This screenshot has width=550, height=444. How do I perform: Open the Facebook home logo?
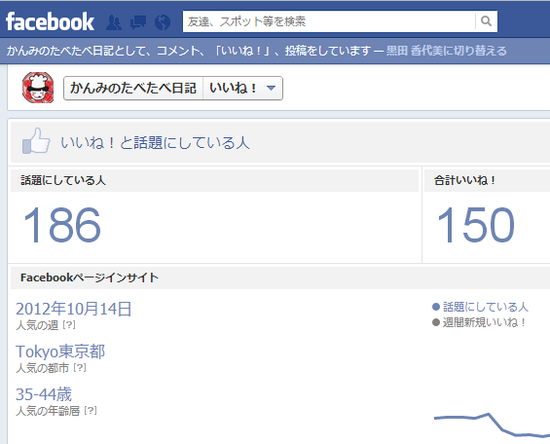pos(50,22)
